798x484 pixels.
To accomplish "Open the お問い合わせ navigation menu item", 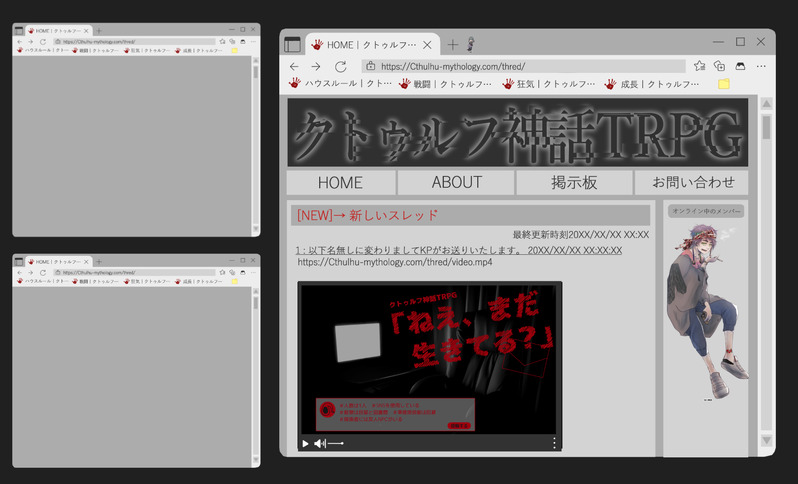I will pos(693,183).
